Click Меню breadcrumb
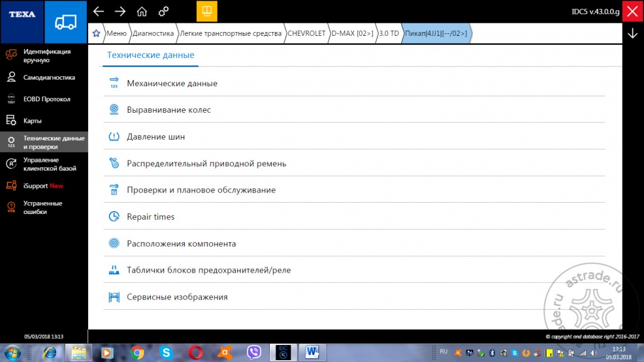Viewport: 644px width, 362px height. (116, 33)
